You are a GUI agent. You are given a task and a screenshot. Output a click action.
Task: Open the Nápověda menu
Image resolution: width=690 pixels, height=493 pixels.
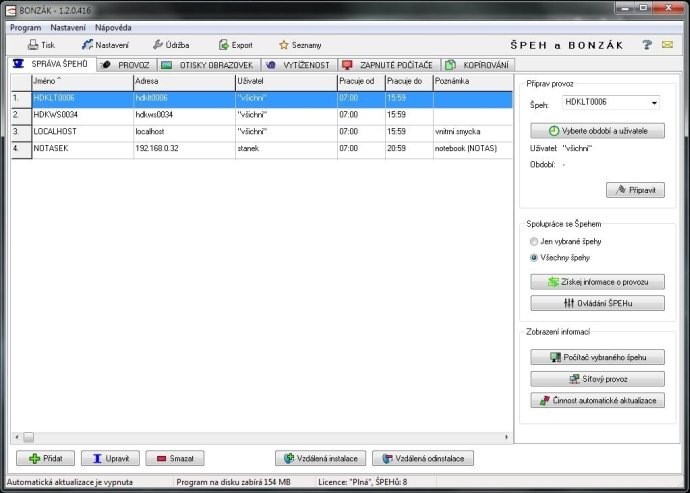113,28
